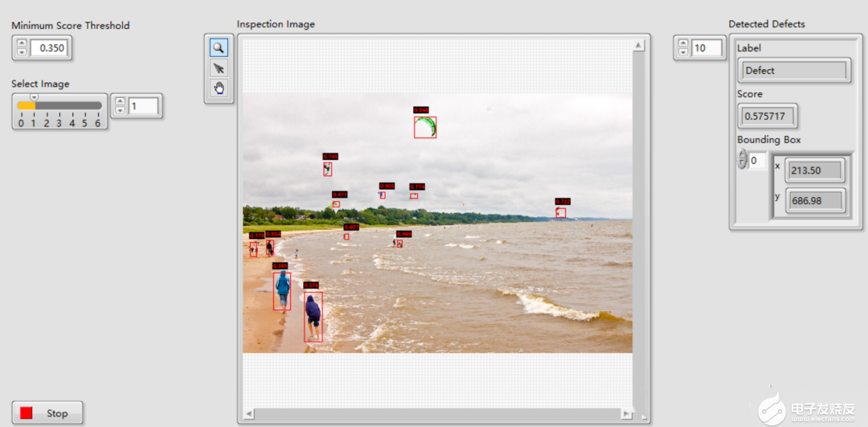Click the Minimum Score Threshold field showing 0.350
This screenshot has height=427, width=868.
[51, 48]
